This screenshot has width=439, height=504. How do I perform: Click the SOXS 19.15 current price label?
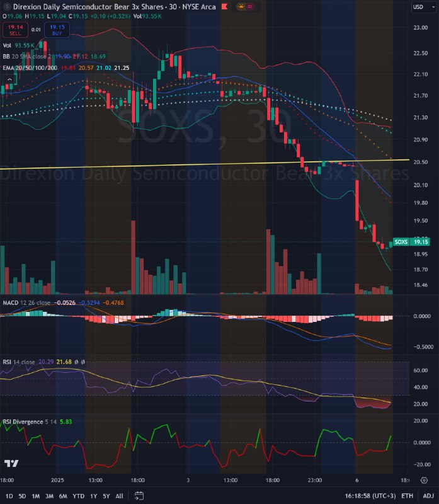point(411,242)
